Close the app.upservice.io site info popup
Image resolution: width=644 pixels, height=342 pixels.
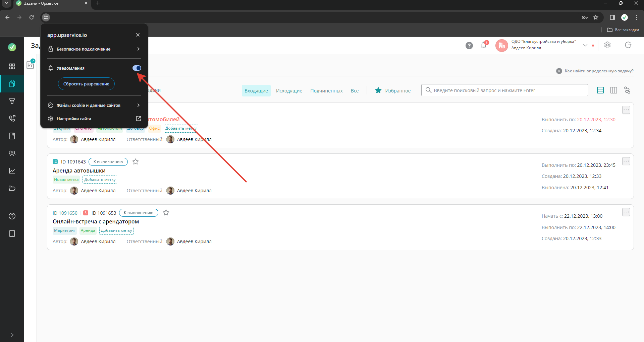point(138,35)
